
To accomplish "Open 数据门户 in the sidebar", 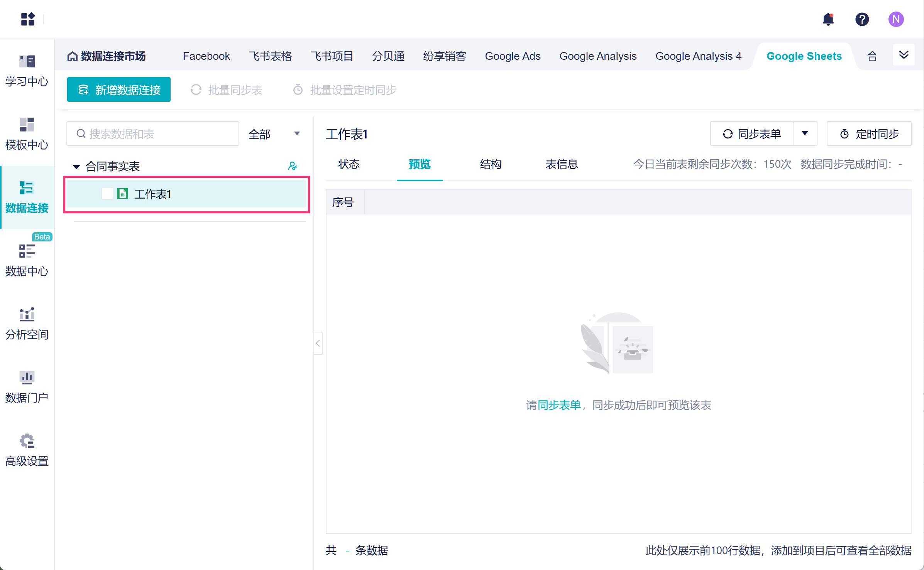I will click(x=27, y=387).
